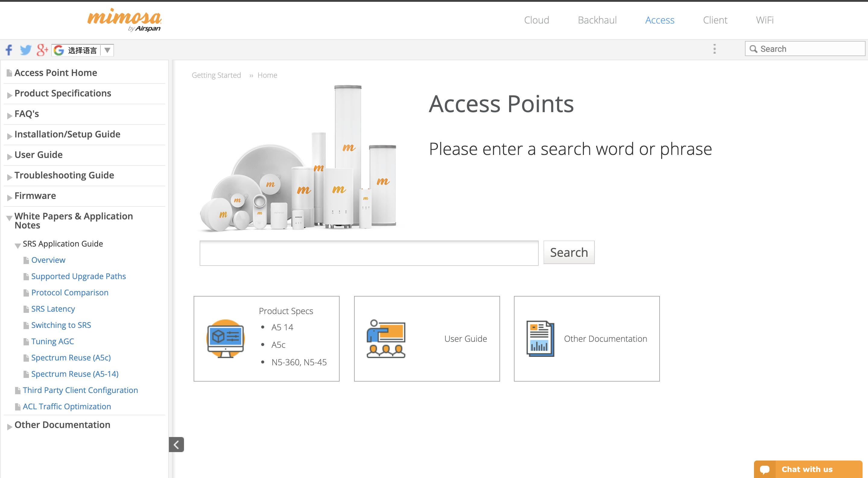Screen dimensions: 868x478
Task: Open the Spectrum Reuse (A5c) link
Action: pos(71,357)
